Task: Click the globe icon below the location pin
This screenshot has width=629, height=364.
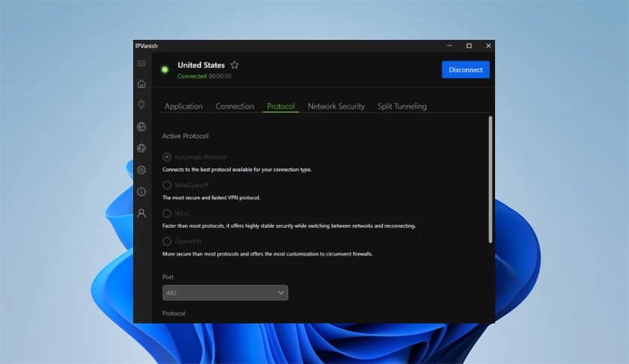Action: (x=141, y=126)
